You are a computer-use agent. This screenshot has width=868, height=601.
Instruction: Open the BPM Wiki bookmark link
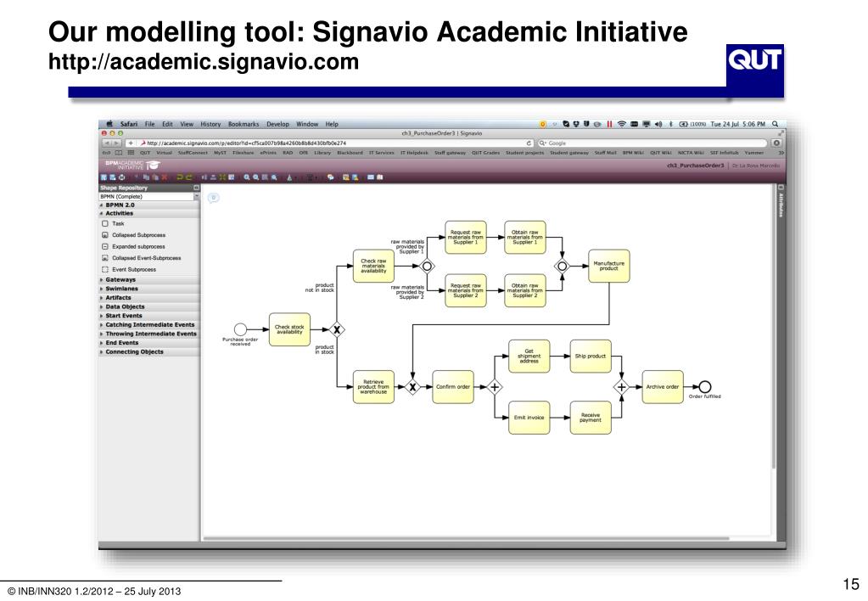(633, 153)
